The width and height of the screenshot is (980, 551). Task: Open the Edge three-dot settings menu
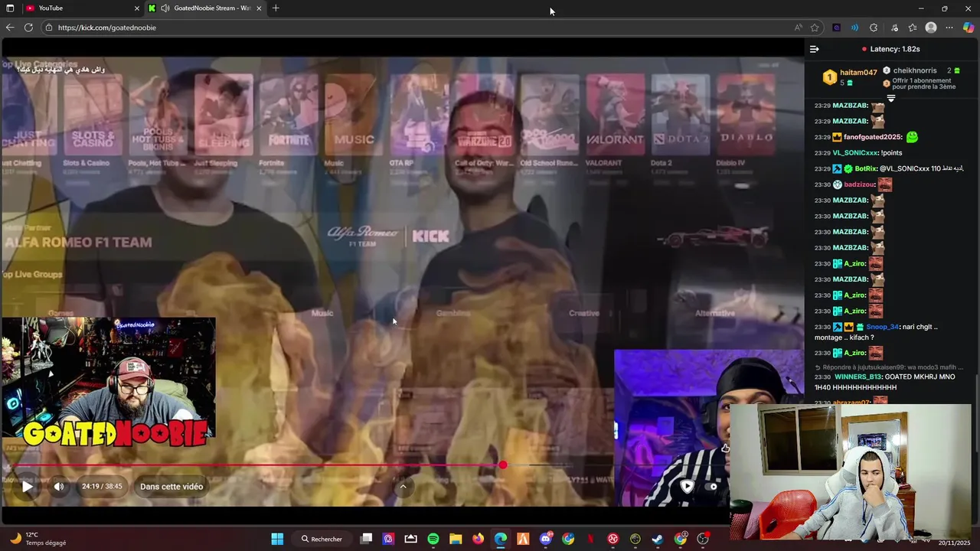tap(949, 28)
